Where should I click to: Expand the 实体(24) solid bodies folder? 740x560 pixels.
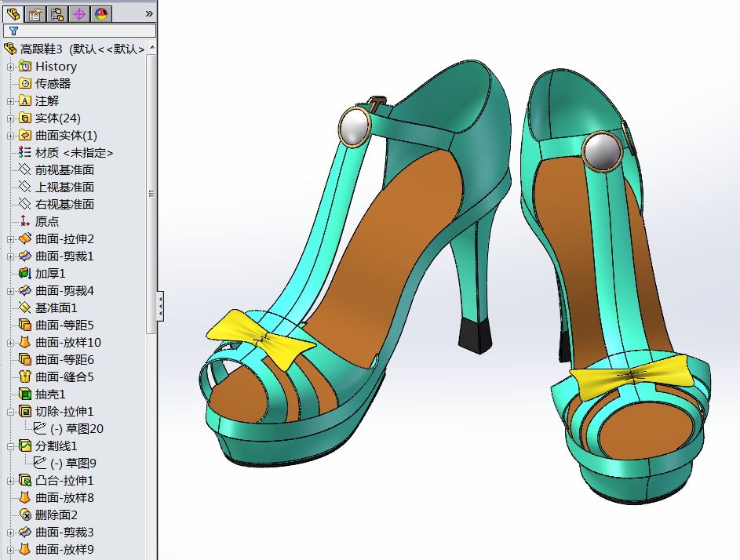[11, 118]
